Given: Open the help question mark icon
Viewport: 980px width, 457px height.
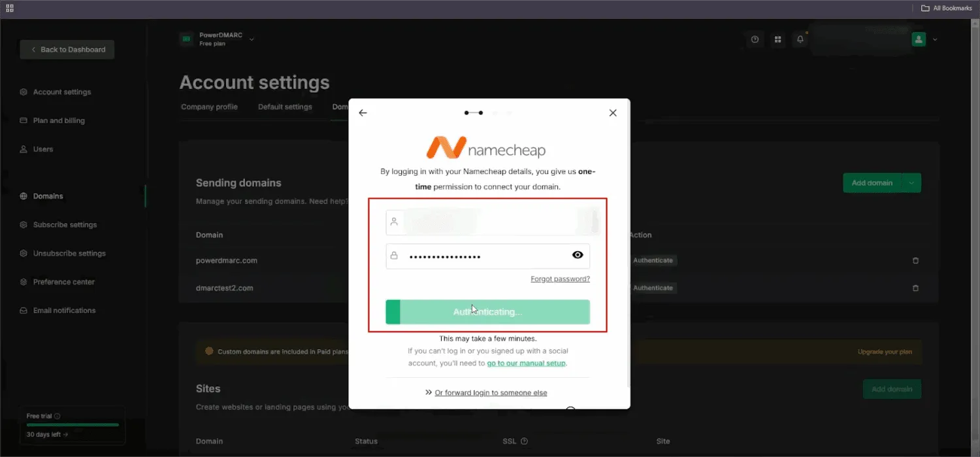Looking at the screenshot, I should tap(755, 40).
